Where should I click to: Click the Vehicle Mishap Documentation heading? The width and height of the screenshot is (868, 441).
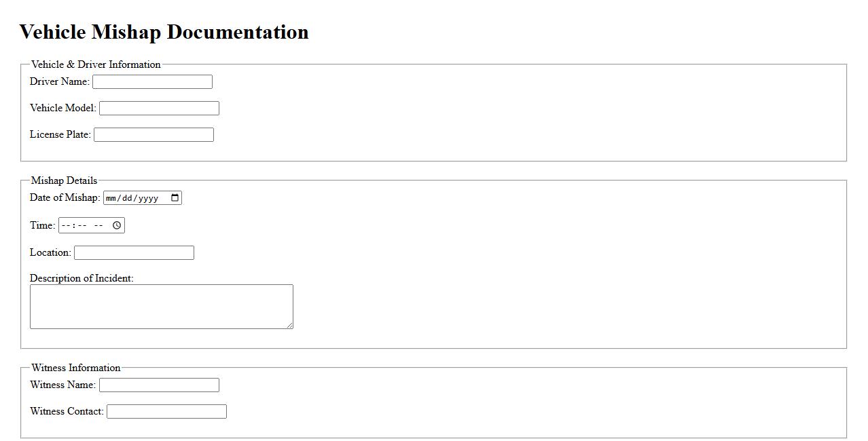pyautogui.click(x=164, y=32)
